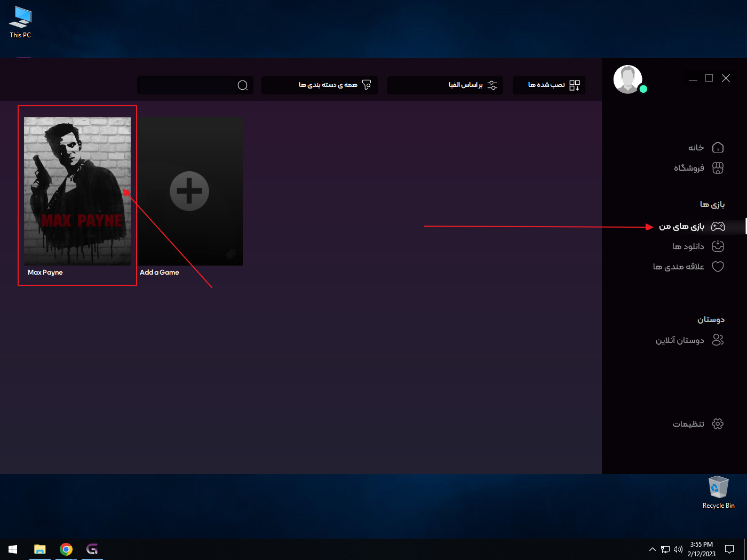Select My Games (بازی های من) in sidebar
The height and width of the screenshot is (560, 747).
691,227
